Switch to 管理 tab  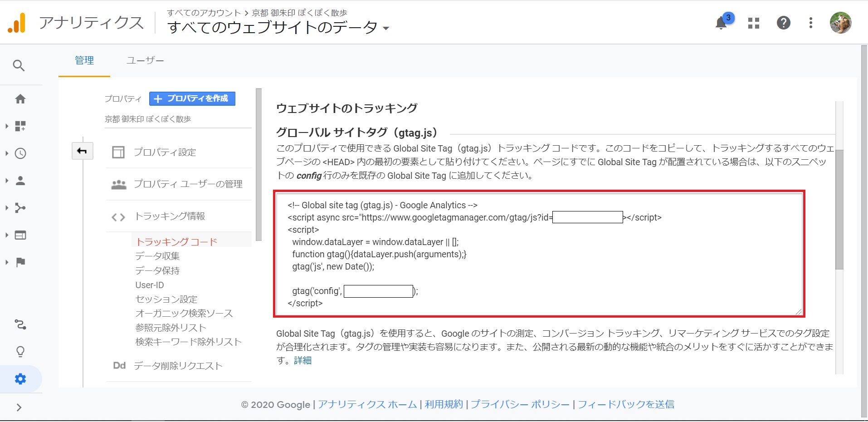[x=84, y=60]
